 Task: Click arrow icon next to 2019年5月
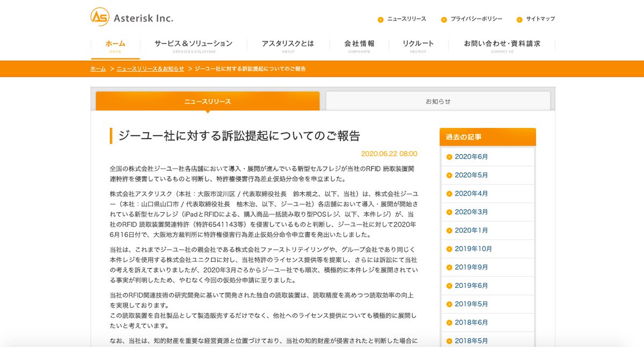[449, 304]
